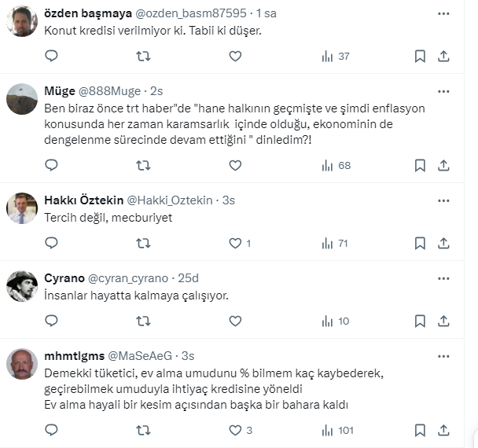478x448 pixels.
Task: Open özden başmaya's profile picture
Action: tap(22, 21)
